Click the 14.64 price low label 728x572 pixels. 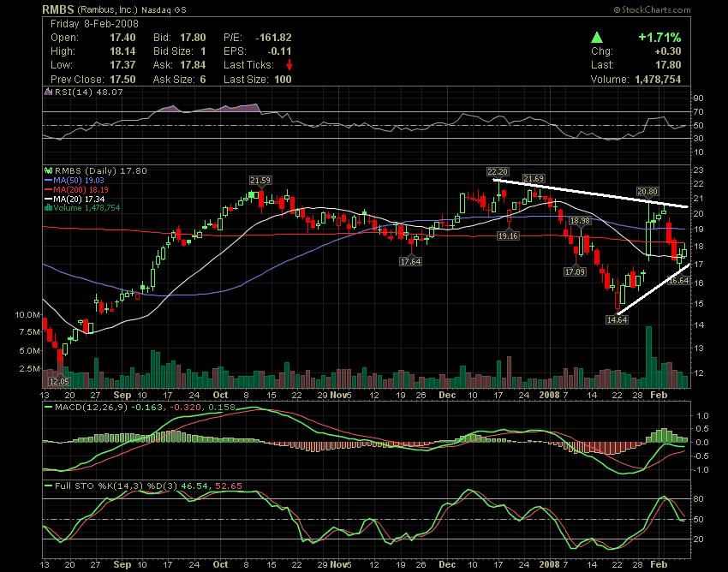(x=617, y=319)
